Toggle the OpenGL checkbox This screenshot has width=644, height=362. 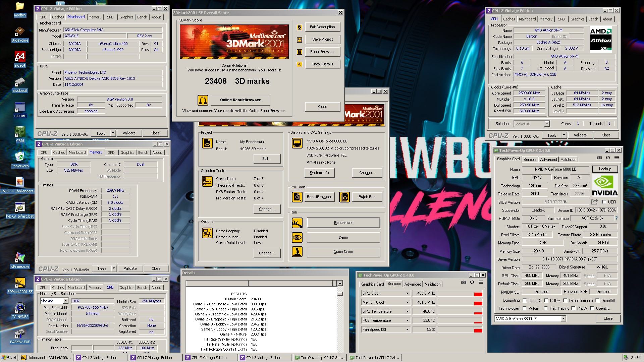tap(592, 308)
